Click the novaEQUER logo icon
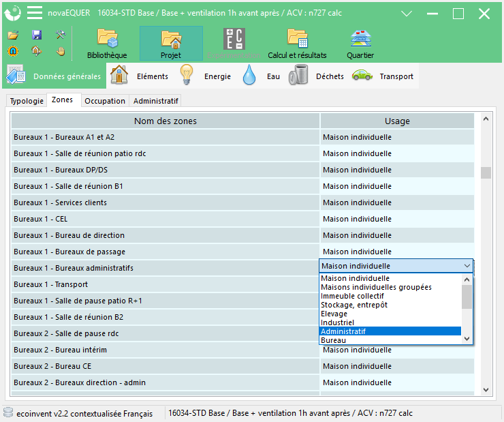 [x=12, y=13]
